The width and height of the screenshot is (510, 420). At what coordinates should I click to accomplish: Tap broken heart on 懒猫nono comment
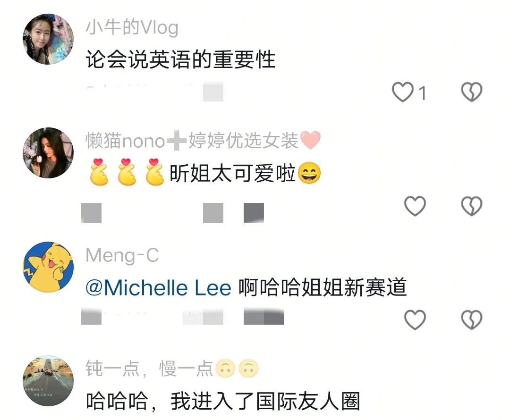point(472,206)
